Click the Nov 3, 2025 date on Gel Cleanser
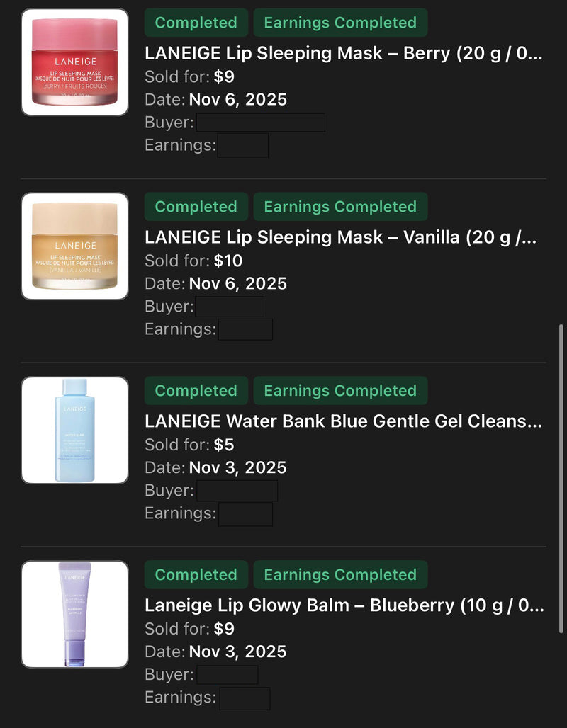 point(237,467)
